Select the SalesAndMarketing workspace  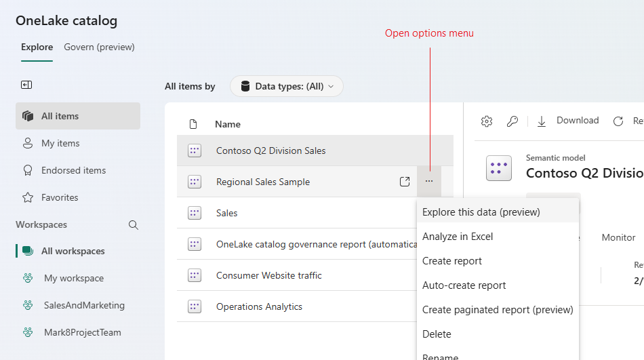84,305
